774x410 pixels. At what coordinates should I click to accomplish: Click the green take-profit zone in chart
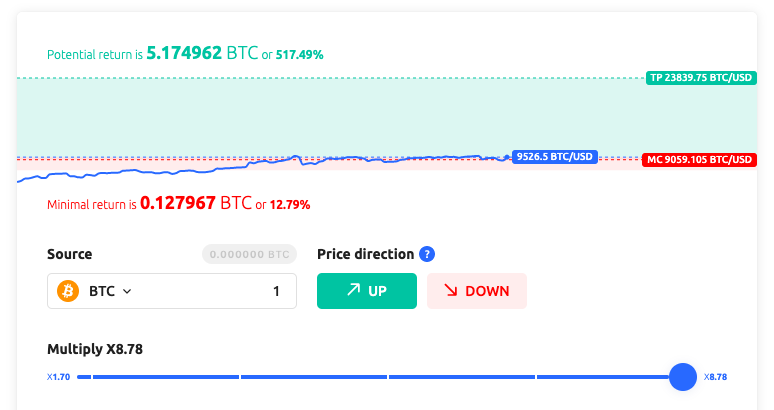coord(330,115)
